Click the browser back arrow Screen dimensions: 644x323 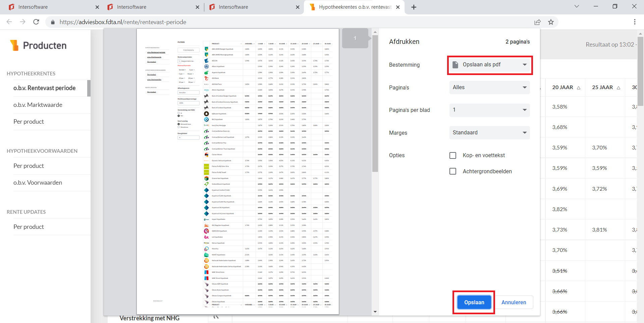pyautogui.click(x=9, y=22)
